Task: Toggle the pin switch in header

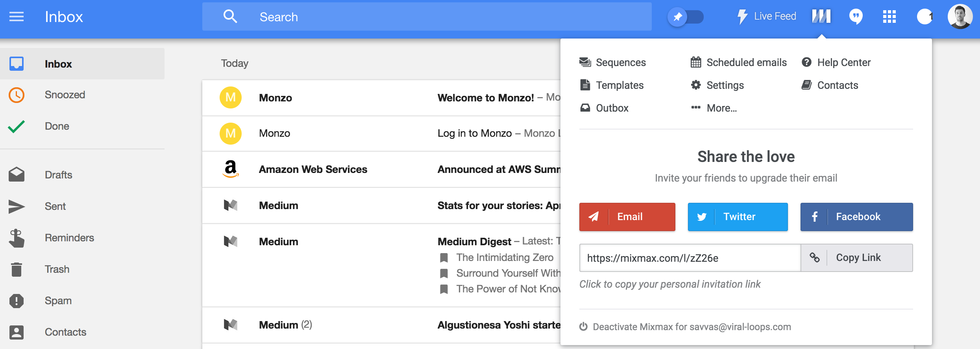Action: (685, 17)
